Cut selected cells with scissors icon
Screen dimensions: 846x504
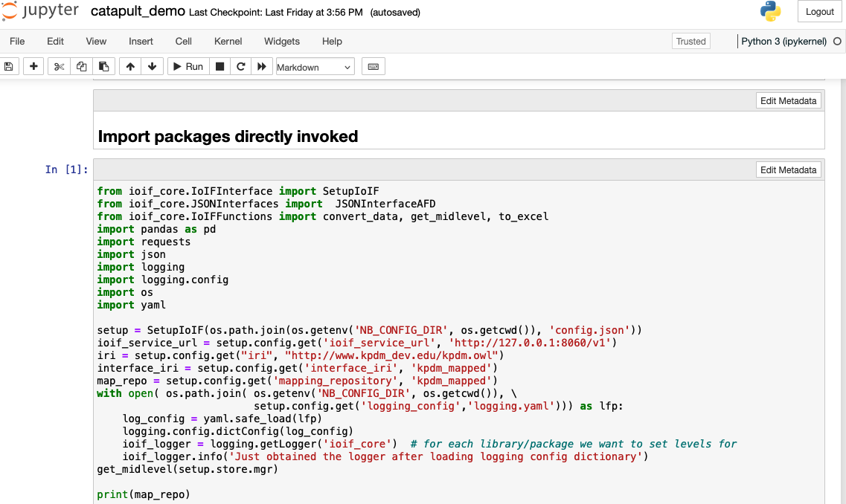[60, 67]
